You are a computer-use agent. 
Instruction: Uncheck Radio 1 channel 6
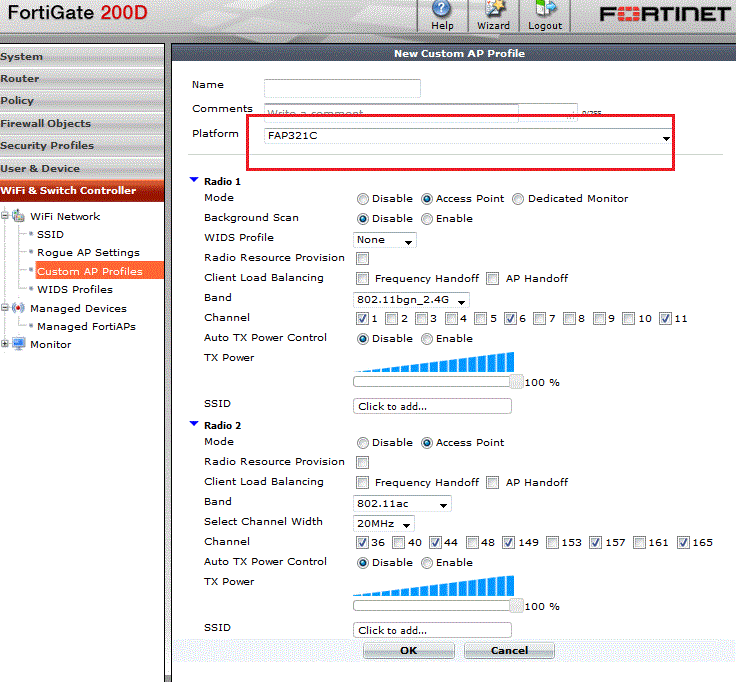coord(510,319)
